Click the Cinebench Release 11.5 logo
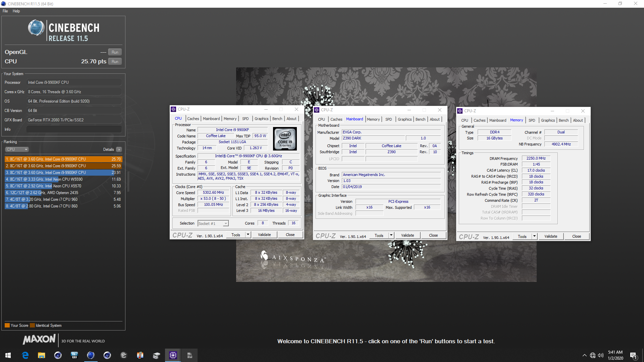This screenshot has width=644, height=362. point(64,31)
